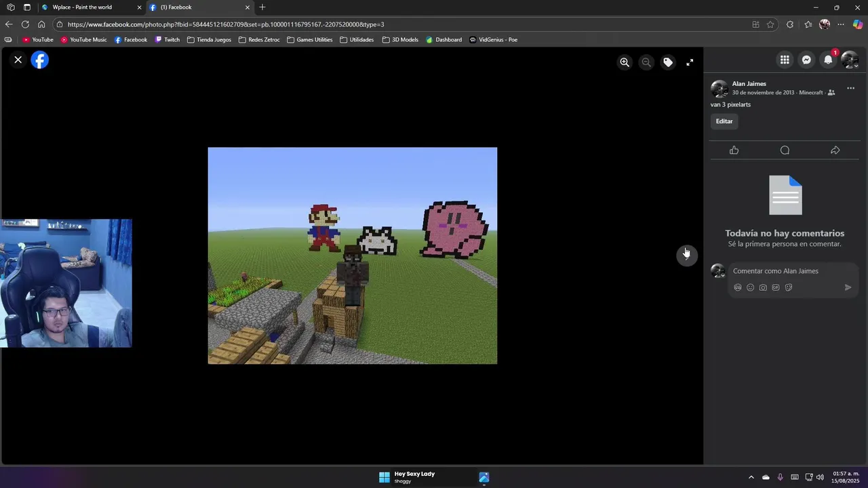Open browser home page
The height and width of the screenshot is (488, 868).
coord(41,24)
